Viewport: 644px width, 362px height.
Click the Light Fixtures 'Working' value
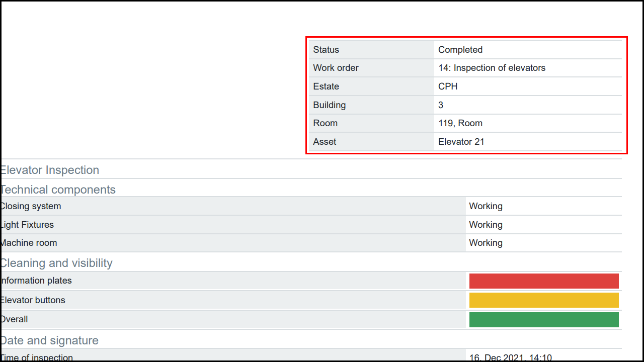486,225
